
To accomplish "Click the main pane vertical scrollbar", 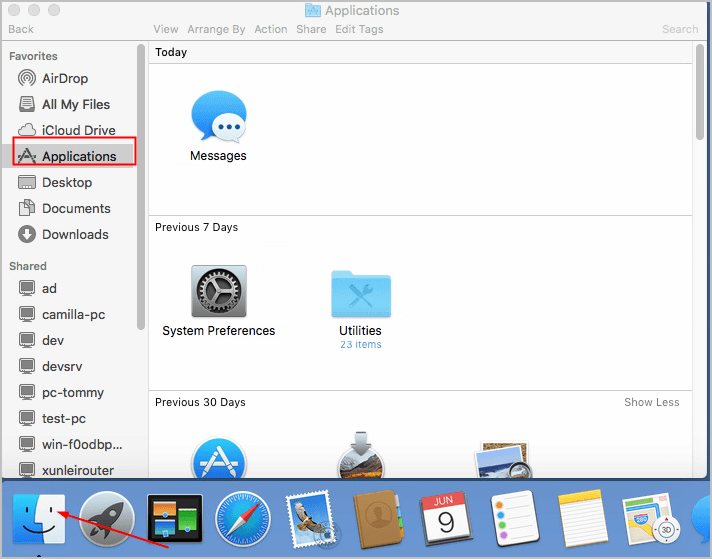I will click(700, 92).
